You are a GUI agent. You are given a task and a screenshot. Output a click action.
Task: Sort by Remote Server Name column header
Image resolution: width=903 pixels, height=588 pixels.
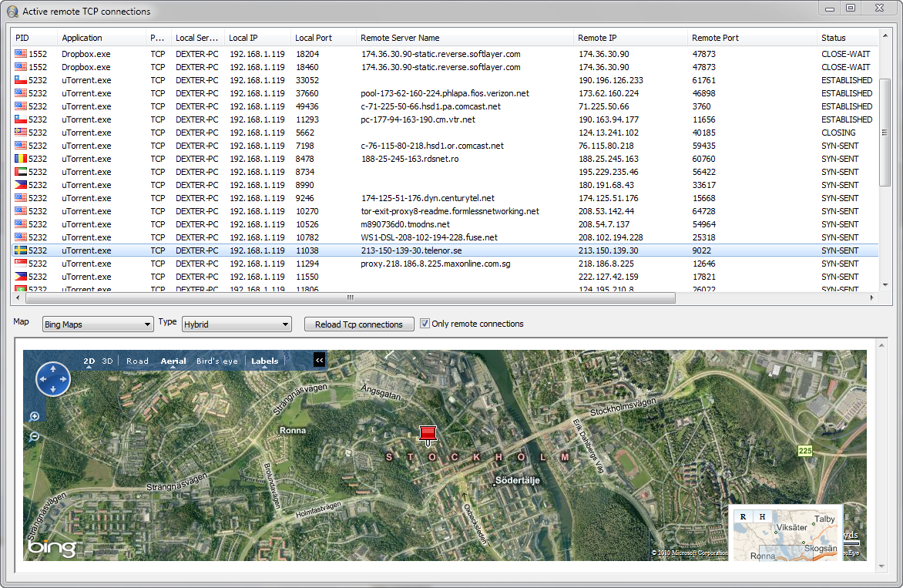tap(400, 38)
